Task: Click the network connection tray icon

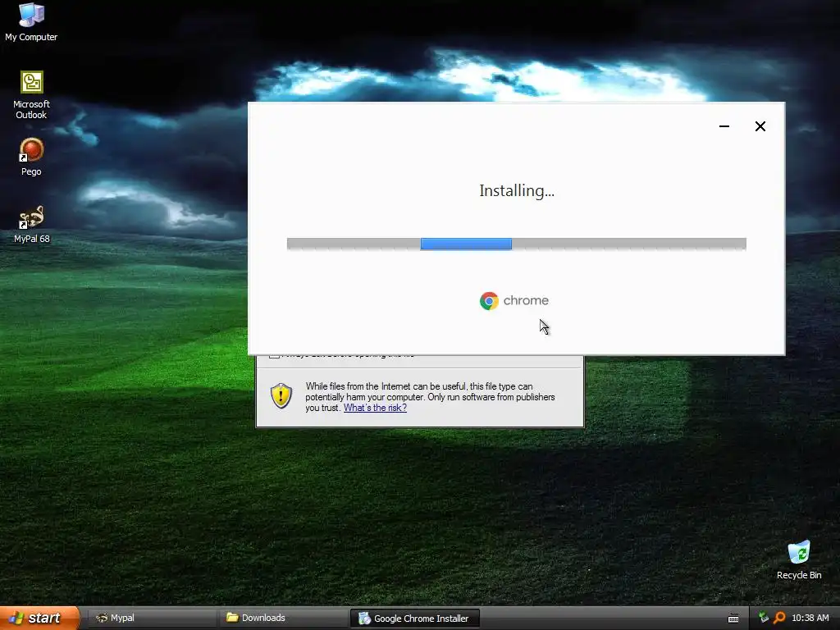Action: click(x=764, y=618)
